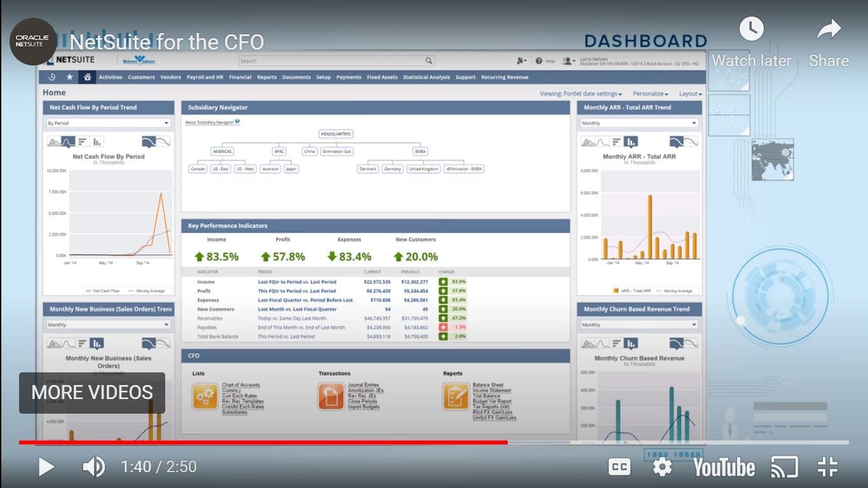Open the Shortcuts star icon
The width and height of the screenshot is (868, 488).
(x=69, y=77)
